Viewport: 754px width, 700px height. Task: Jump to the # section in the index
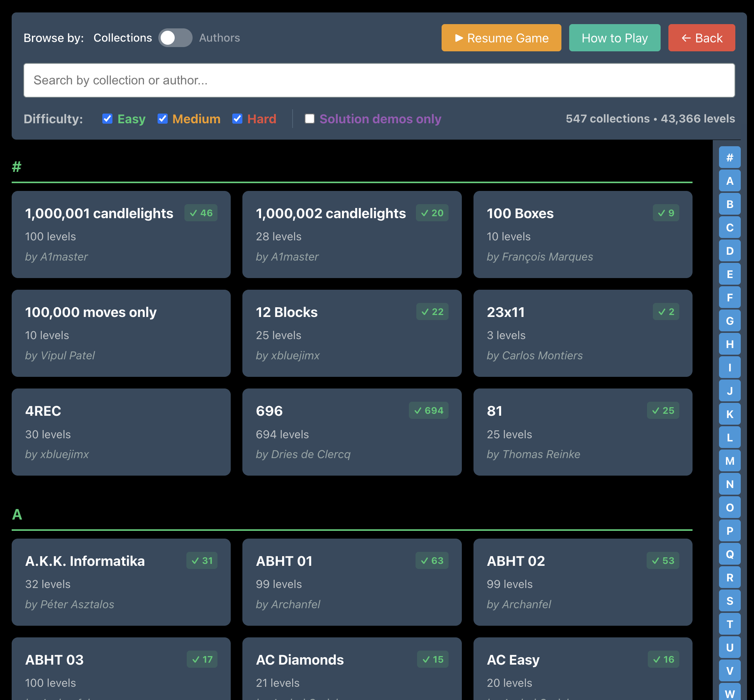(729, 157)
